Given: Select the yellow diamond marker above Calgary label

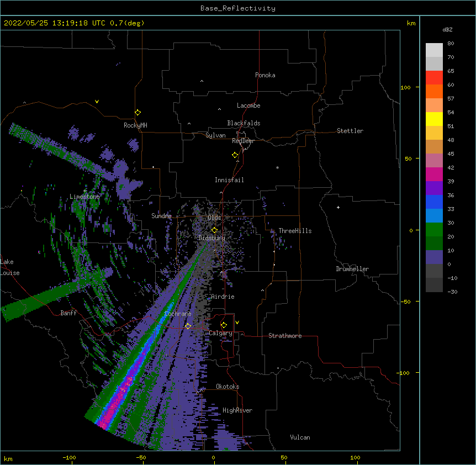Looking at the screenshot, I should coord(224,325).
